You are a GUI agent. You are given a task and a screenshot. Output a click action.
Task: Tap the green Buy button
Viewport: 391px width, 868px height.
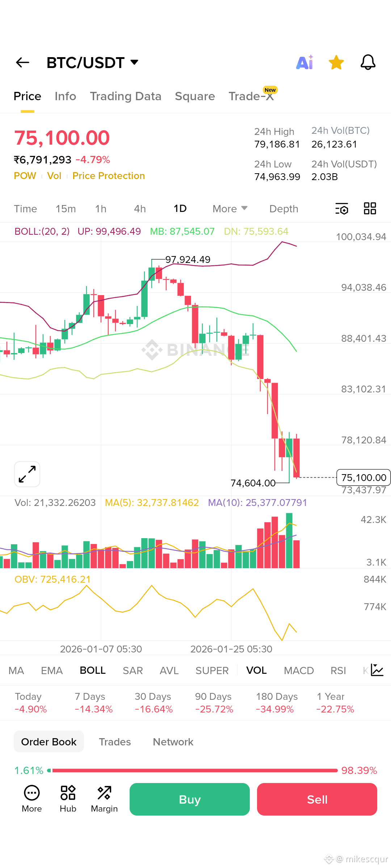coord(190,799)
